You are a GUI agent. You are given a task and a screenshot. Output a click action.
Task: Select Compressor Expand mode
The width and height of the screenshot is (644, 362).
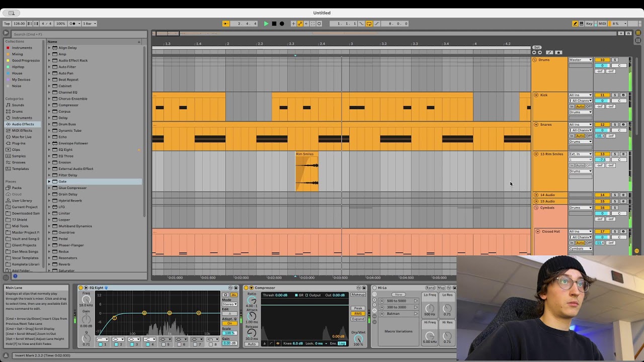[358, 319]
